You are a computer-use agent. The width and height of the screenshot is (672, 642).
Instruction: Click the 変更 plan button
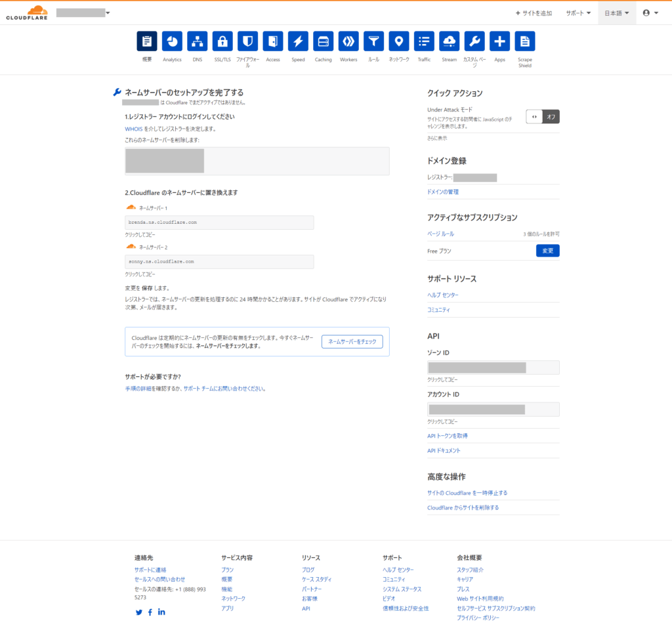(x=548, y=251)
